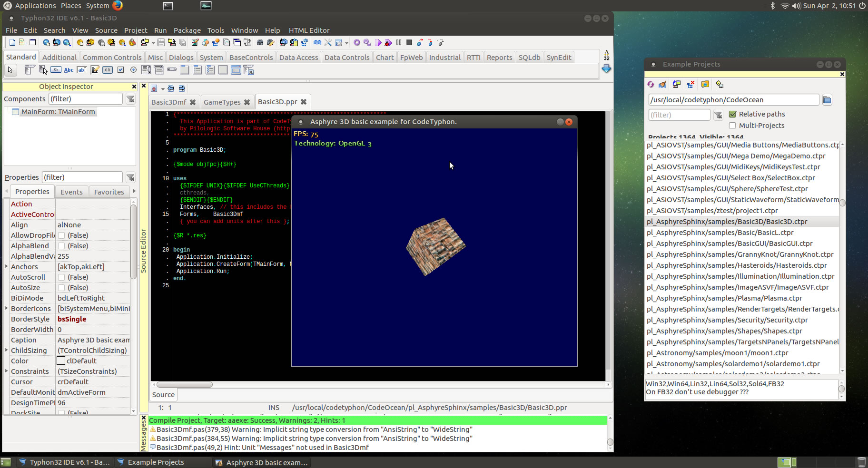This screenshot has height=468, width=868.
Task: Click the Components filter input field
Action: tap(86, 99)
